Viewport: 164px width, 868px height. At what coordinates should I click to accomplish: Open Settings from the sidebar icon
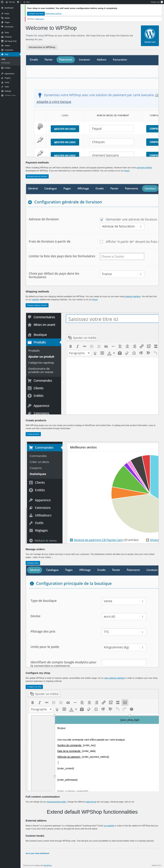pos(2,91)
